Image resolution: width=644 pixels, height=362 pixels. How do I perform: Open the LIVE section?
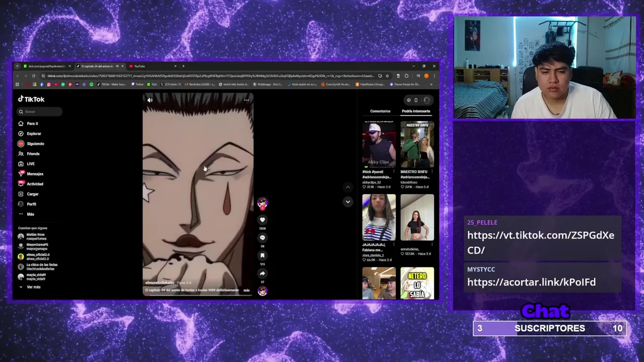(27, 163)
